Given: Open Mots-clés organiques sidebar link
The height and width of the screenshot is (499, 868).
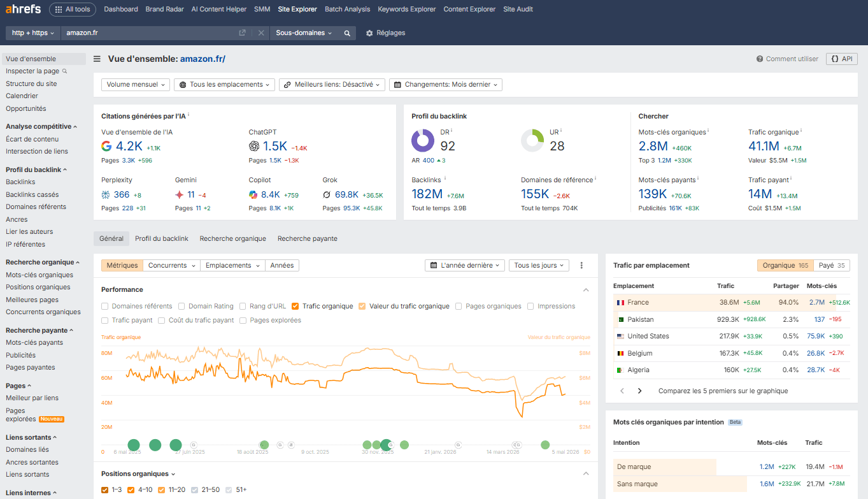Looking at the screenshot, I should [39, 275].
